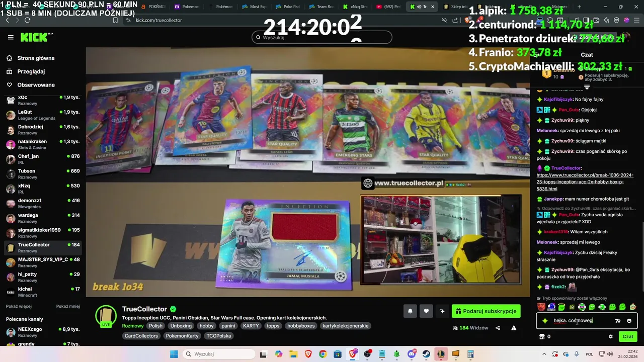Open OBS Studio from the taskbar
Viewport: 644px width, 362px height.
tap(368, 354)
